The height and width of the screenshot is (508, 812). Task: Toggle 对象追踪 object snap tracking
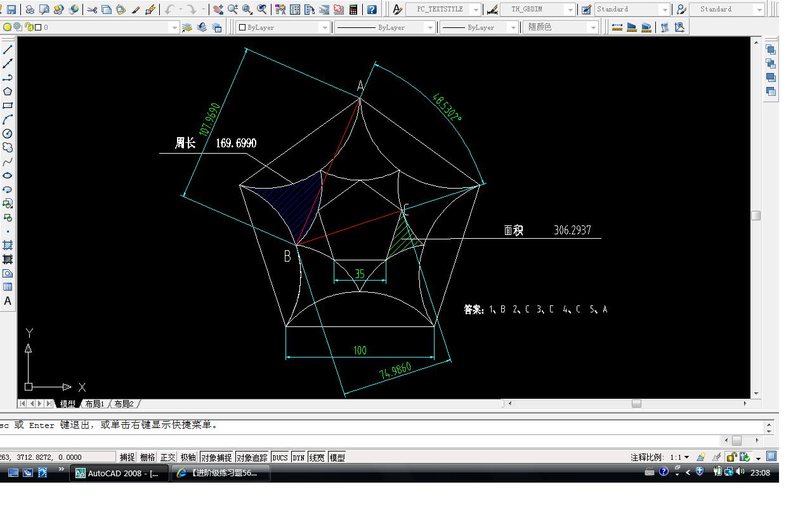tap(252, 457)
